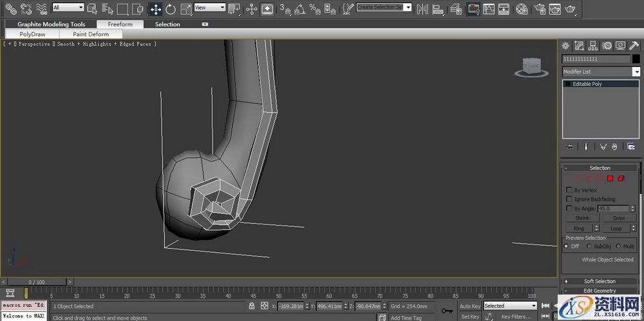Open the View reference coordinate dropdown
Image resolution: width=644 pixels, height=321 pixels.
209,8
